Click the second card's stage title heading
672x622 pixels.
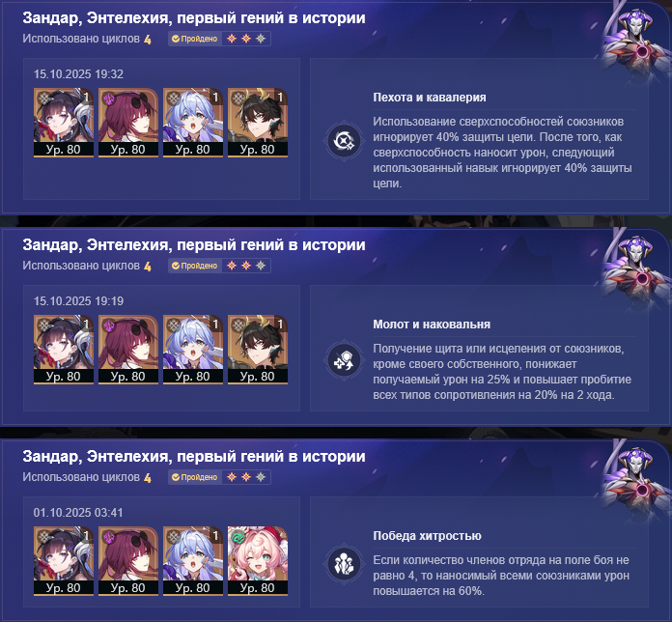[x=194, y=245]
